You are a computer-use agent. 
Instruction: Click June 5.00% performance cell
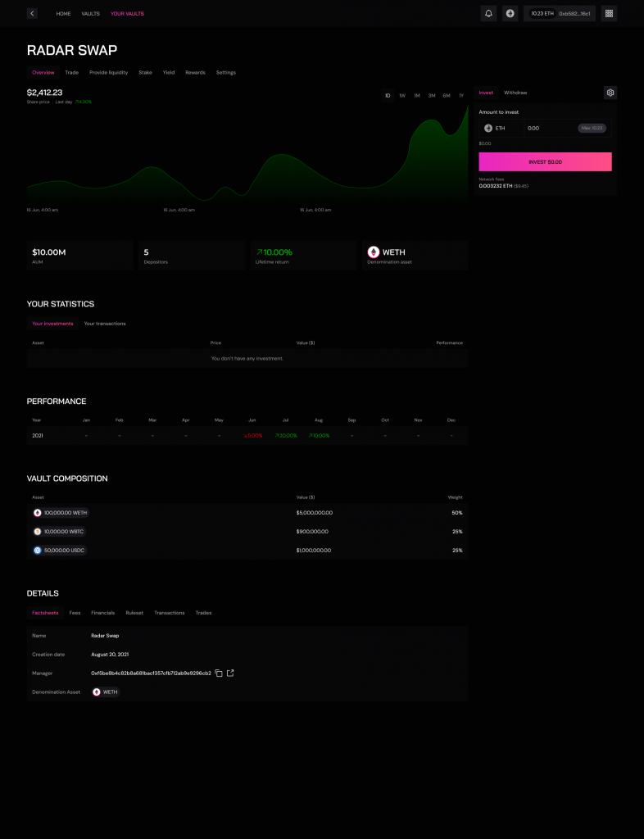[x=252, y=436]
